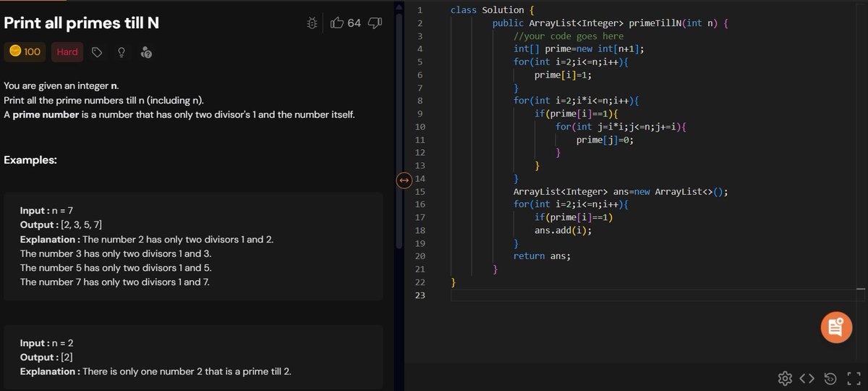
Task: Enter fullscreen editor mode
Action: [x=855, y=379]
